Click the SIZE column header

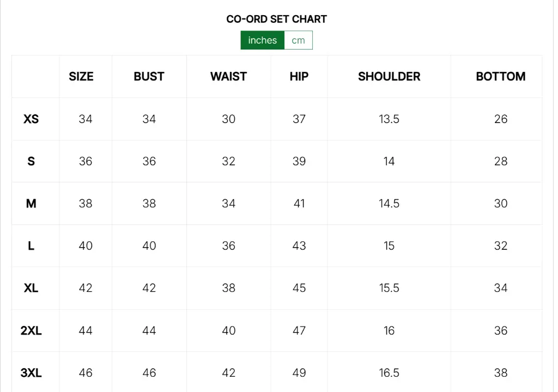point(81,77)
